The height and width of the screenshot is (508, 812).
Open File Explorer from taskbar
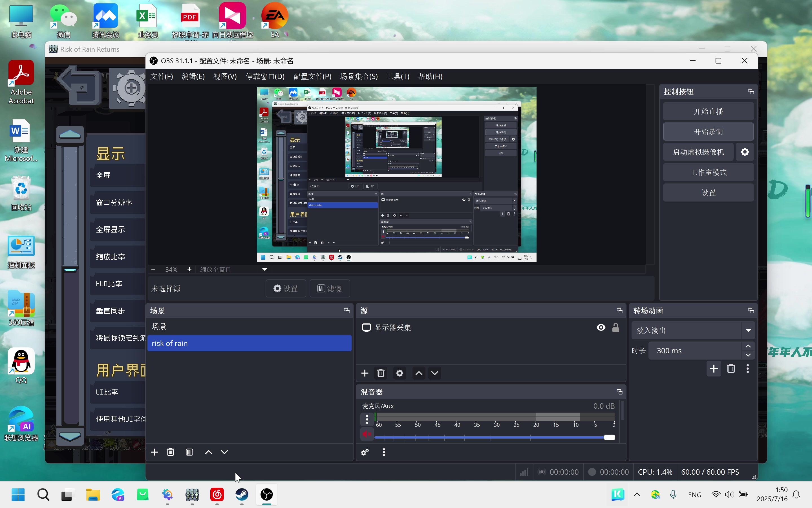click(x=93, y=494)
